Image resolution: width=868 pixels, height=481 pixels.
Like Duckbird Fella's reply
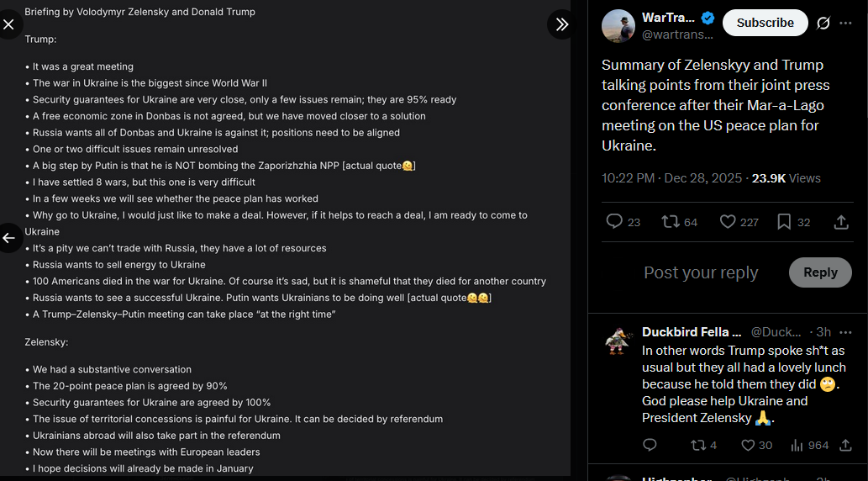point(748,445)
